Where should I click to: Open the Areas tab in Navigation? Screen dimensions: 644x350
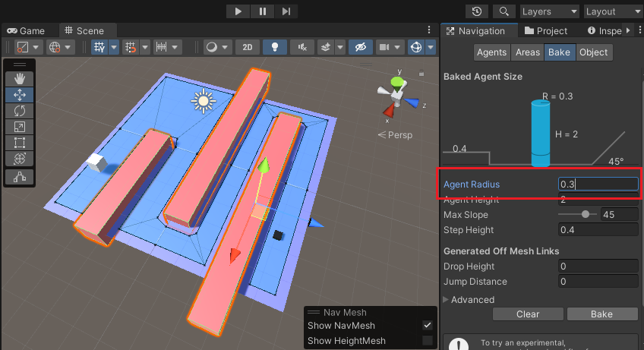click(528, 52)
